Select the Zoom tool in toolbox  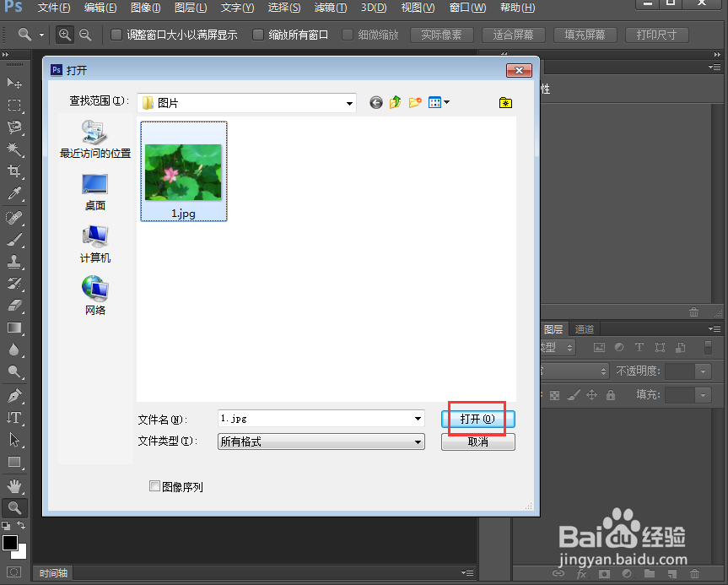tap(14, 508)
